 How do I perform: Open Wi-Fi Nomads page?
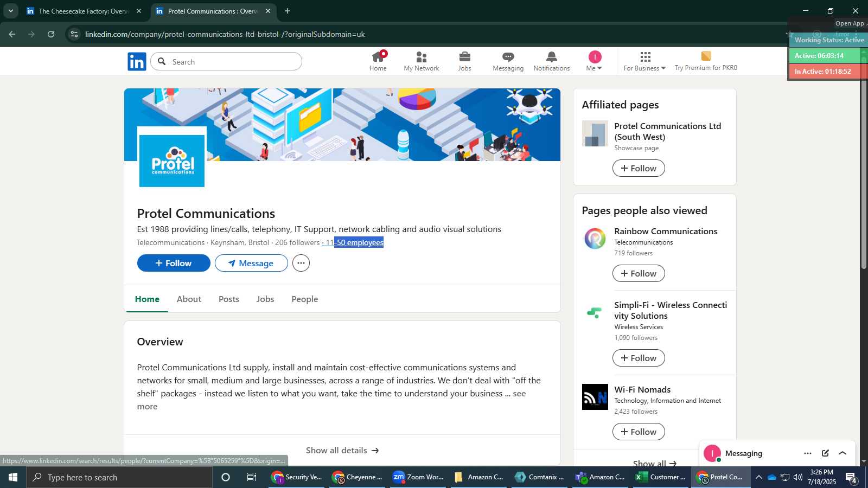tap(642, 389)
